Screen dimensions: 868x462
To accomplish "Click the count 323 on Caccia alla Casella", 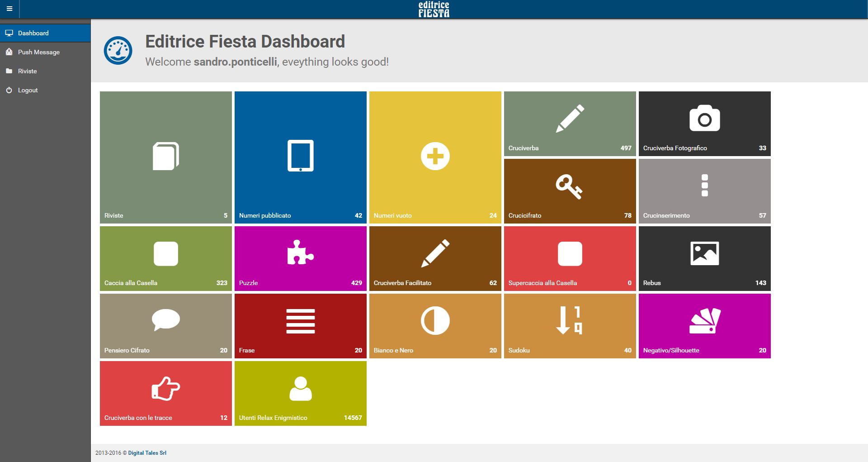I will click(x=222, y=283).
